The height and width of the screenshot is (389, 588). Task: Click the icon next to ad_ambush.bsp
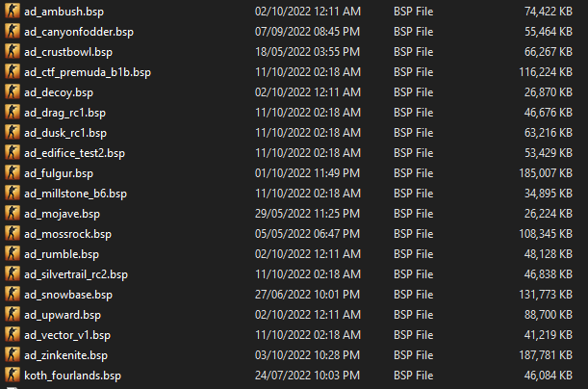(12, 12)
